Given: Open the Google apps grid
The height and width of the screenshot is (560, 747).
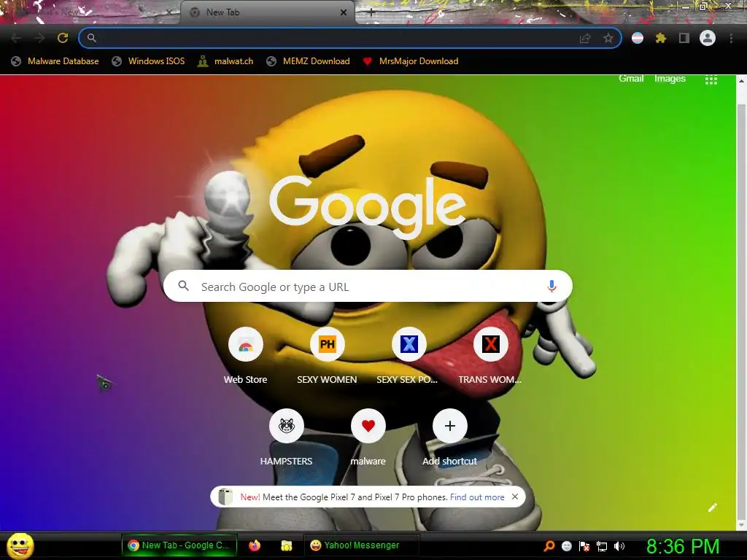Looking at the screenshot, I should tap(711, 80).
